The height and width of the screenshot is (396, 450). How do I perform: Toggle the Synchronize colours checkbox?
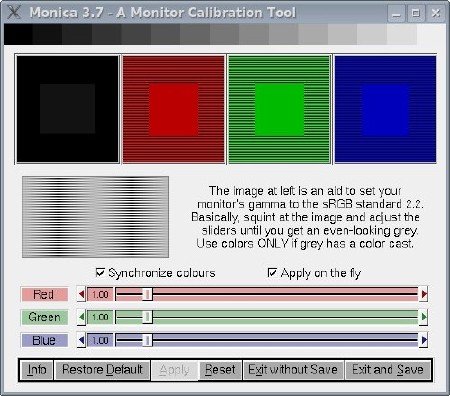click(100, 272)
